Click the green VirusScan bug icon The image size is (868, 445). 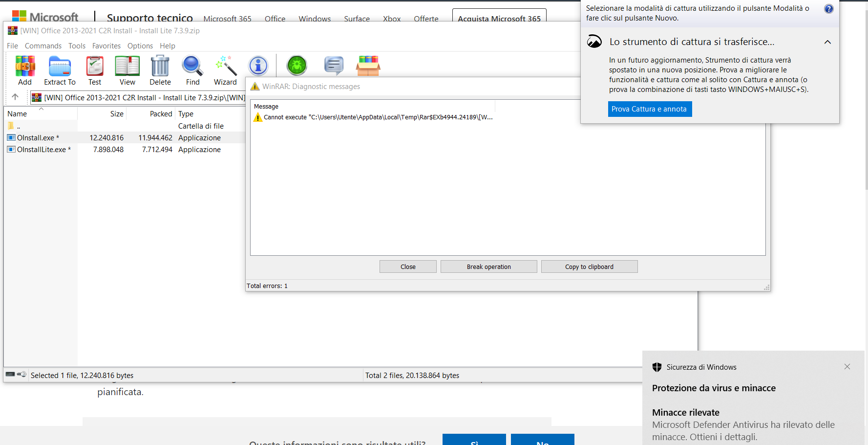[296, 66]
